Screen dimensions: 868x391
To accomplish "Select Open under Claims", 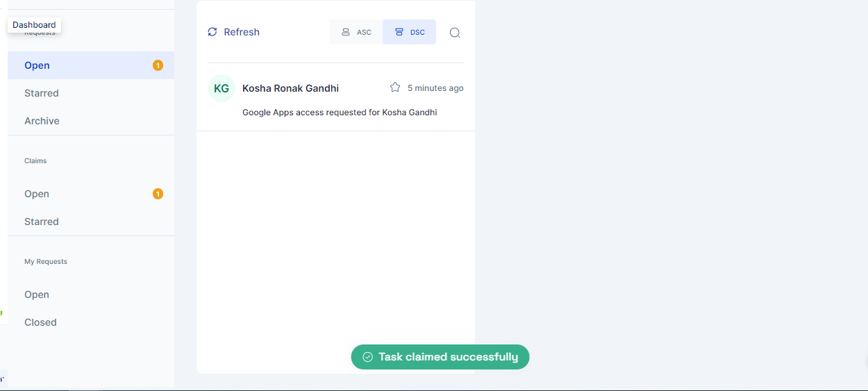I will tap(37, 194).
